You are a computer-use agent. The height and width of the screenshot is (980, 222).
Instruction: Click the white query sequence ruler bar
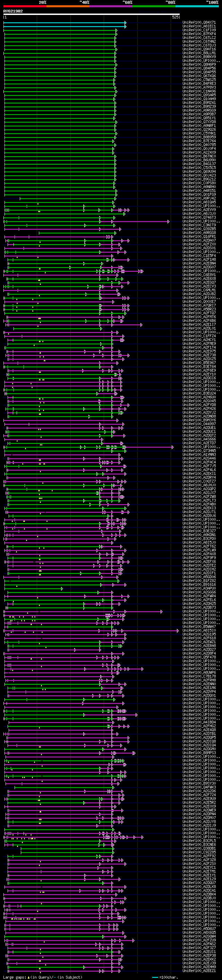(x=92, y=14)
